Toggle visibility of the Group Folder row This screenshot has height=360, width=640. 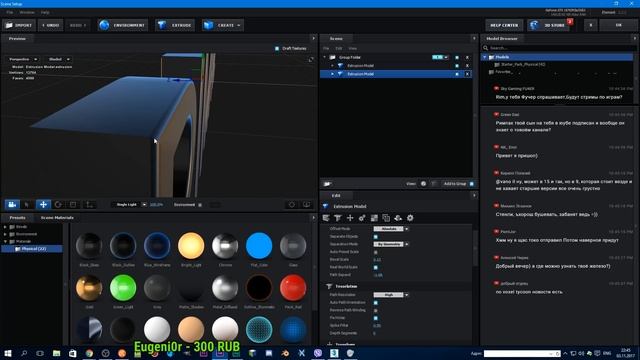pyautogui.click(x=457, y=58)
